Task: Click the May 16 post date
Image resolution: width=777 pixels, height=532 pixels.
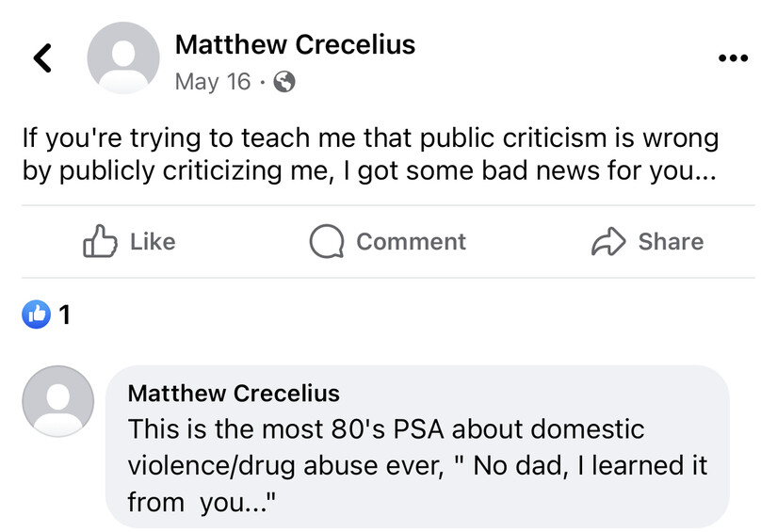Action: (x=213, y=82)
